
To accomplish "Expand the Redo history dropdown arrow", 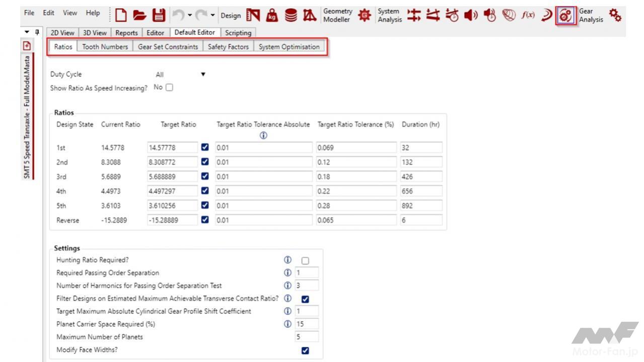I will (x=213, y=15).
